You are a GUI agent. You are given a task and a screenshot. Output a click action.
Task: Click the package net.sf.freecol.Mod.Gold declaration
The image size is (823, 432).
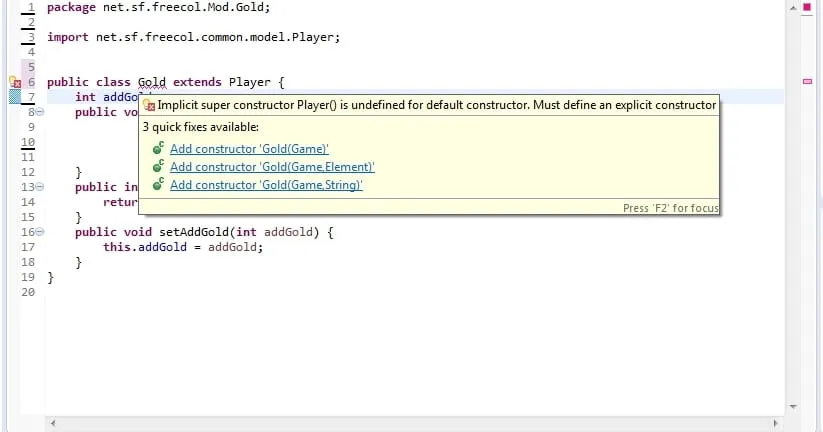(x=159, y=7)
